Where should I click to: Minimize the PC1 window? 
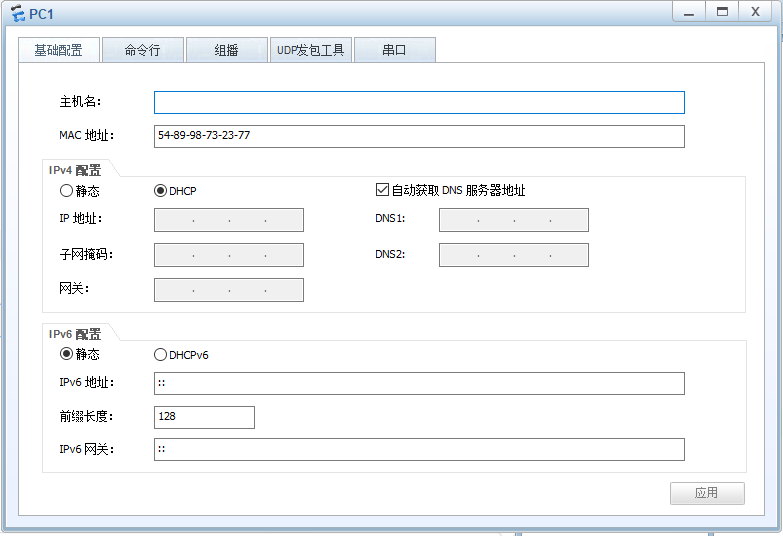point(689,11)
